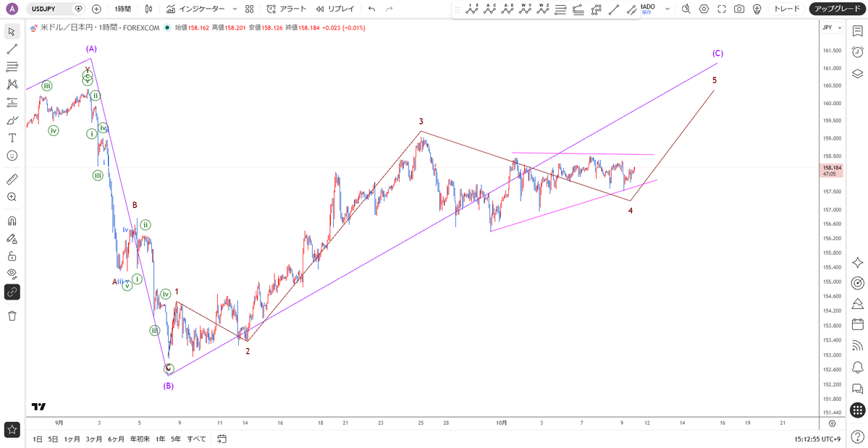Toggle magnet mode
Screen dimensions: 868x448
(x=12, y=221)
